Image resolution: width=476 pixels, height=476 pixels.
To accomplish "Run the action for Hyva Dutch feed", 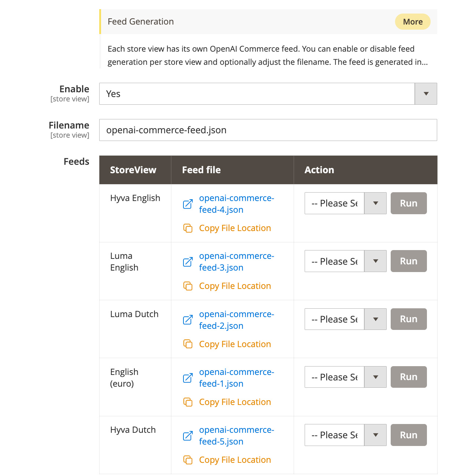I will pyautogui.click(x=408, y=435).
